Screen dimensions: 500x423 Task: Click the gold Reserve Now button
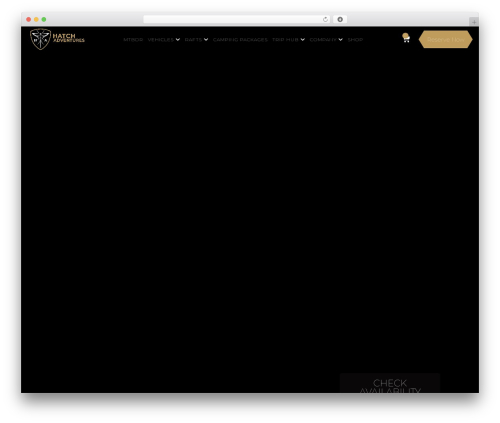coord(446,39)
